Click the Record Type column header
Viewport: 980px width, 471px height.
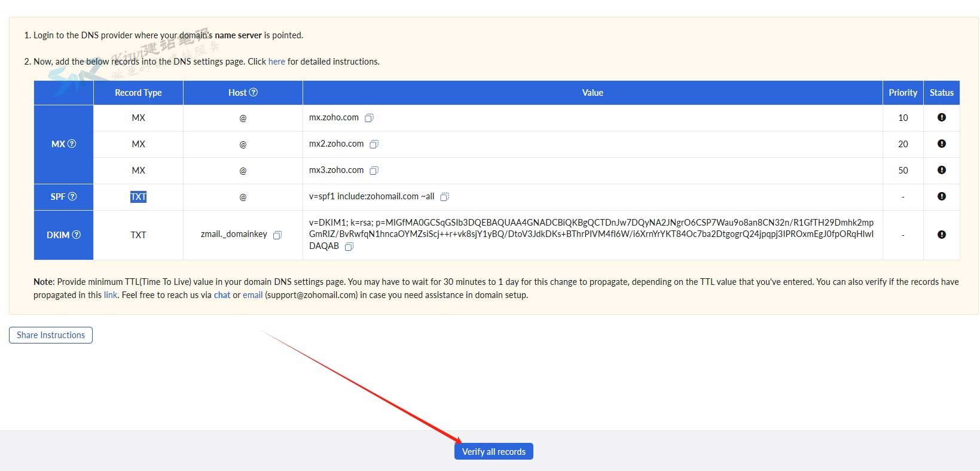coord(138,93)
